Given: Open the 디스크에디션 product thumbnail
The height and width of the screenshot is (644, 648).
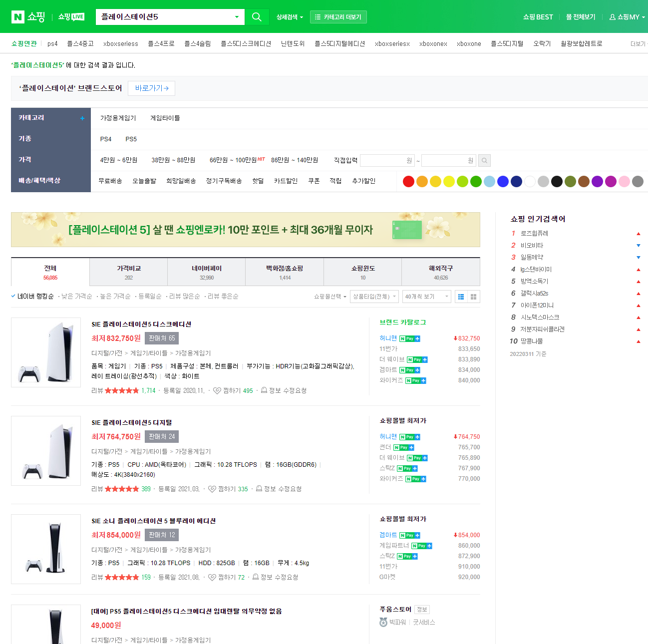Looking at the screenshot, I should click(x=46, y=352).
